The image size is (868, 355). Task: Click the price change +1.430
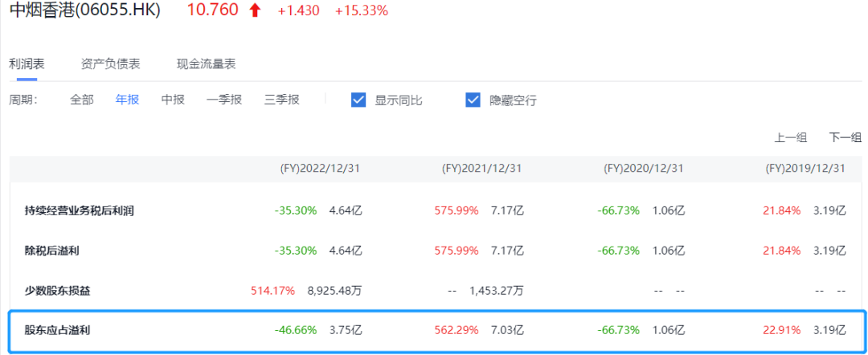click(x=299, y=11)
